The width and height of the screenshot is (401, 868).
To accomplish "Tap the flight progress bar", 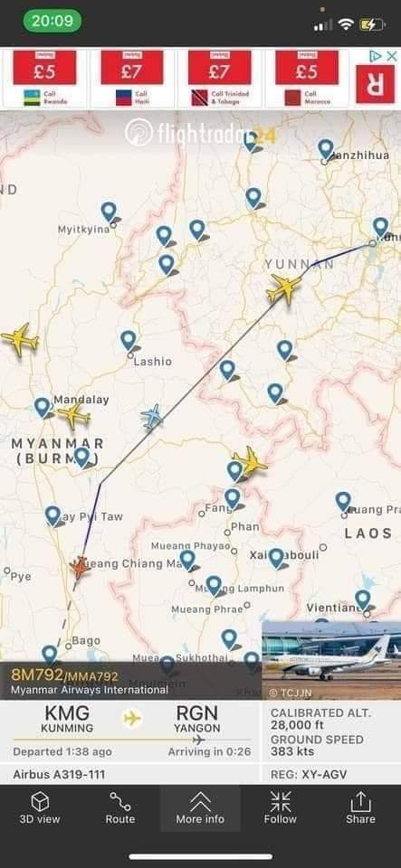I will click(x=131, y=740).
